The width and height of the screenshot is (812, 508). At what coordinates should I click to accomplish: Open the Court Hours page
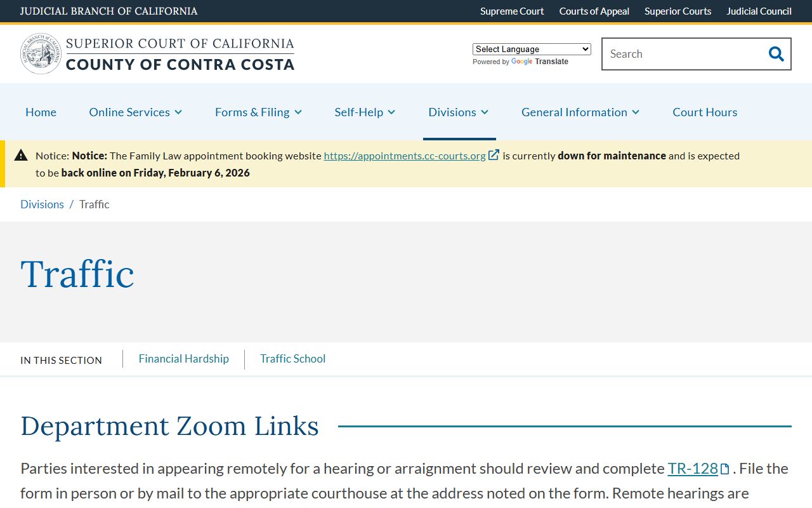705,112
